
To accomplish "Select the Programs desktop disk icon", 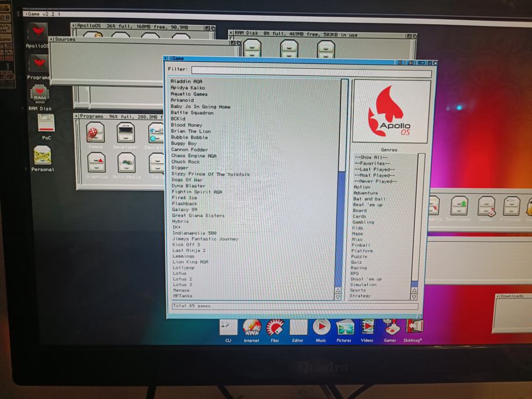I will pos(39,64).
